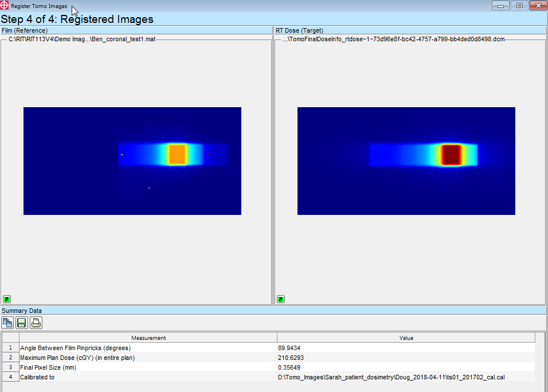
Task: Select row 1 header in summary table
Action: point(10,348)
